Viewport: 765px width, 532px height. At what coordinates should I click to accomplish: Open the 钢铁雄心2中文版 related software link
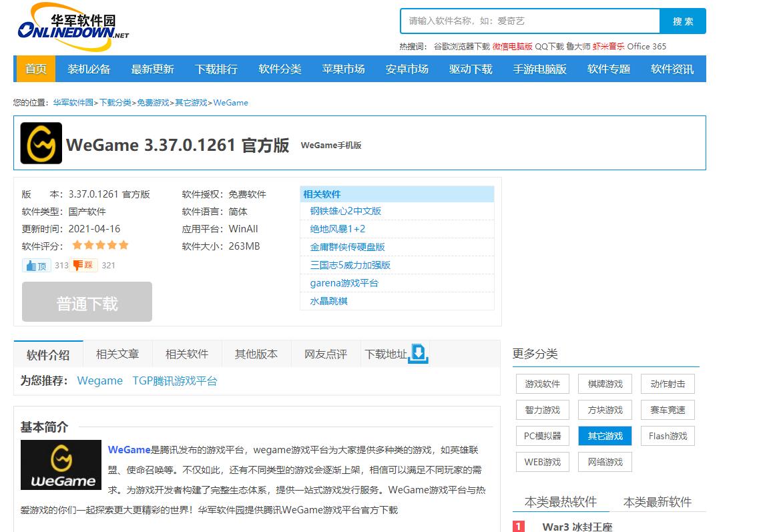pos(344,211)
